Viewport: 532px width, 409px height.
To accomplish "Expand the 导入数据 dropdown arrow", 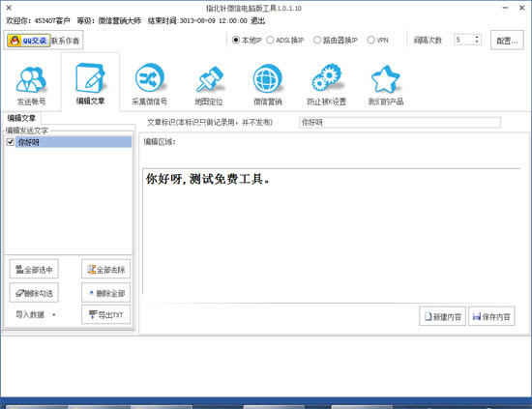I will (54, 314).
